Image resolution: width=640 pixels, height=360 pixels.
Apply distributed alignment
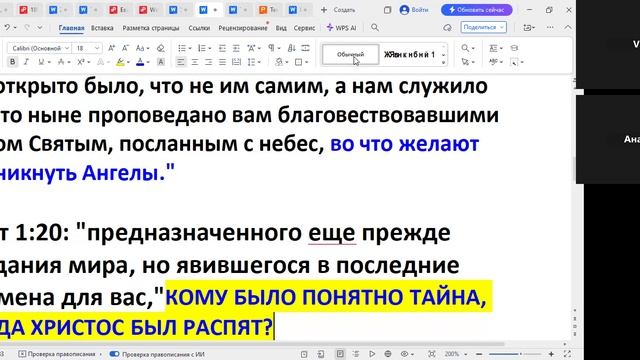point(236,62)
